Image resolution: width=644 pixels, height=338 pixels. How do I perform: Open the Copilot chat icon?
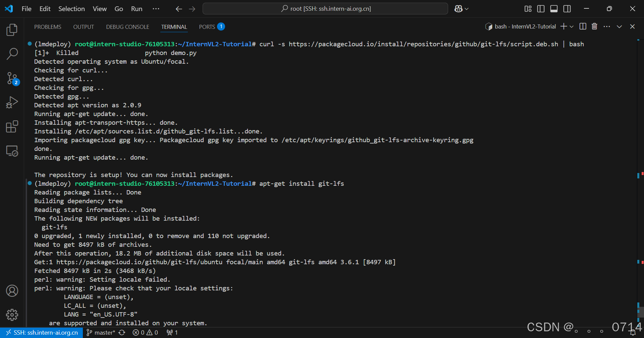[x=459, y=9]
